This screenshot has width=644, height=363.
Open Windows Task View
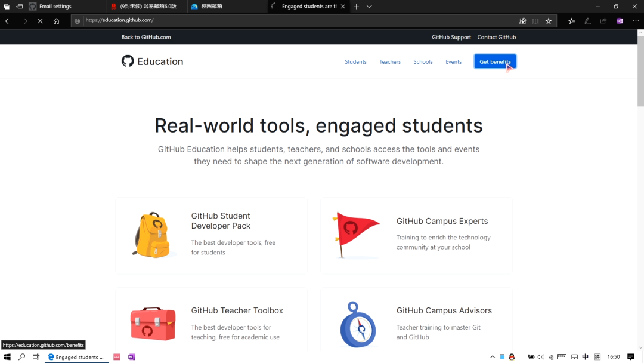click(x=36, y=357)
